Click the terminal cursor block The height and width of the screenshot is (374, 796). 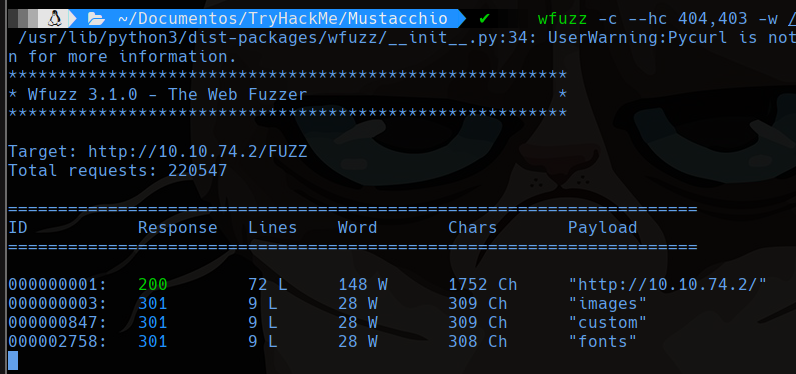[x=13, y=360]
